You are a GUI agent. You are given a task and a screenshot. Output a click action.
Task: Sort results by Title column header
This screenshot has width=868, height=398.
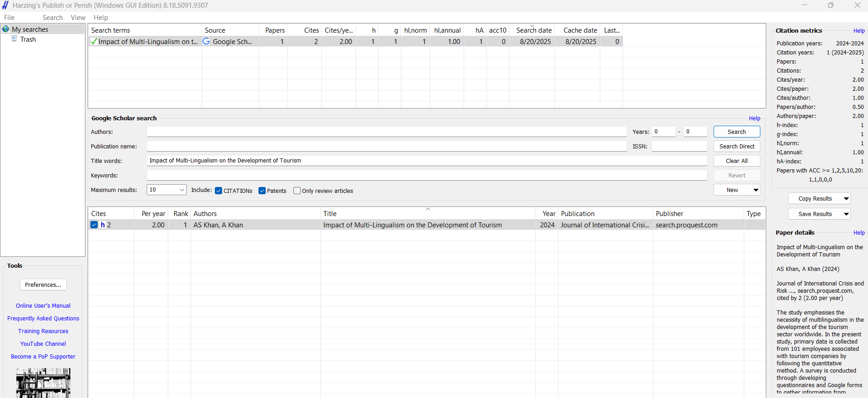428,213
